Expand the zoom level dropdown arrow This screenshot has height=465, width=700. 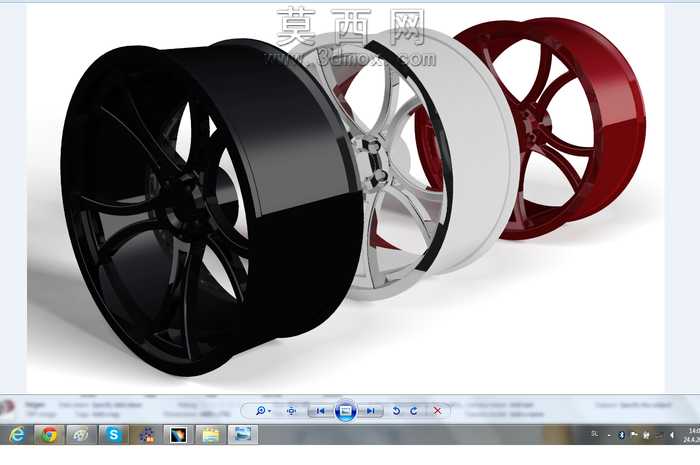[270, 411]
